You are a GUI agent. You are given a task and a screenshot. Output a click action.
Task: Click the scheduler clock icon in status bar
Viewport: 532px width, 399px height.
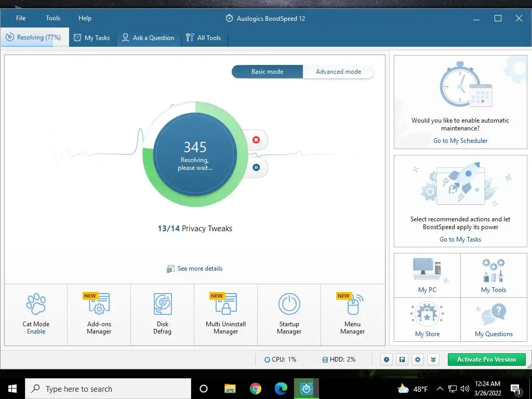(x=387, y=360)
